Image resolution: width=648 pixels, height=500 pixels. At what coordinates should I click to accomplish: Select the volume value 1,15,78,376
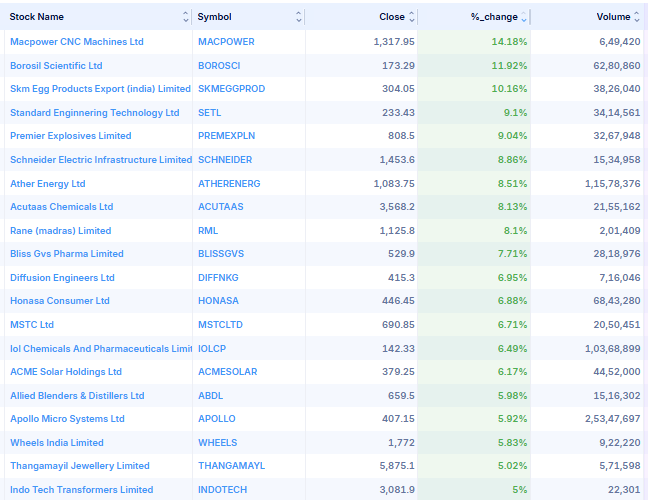click(612, 184)
